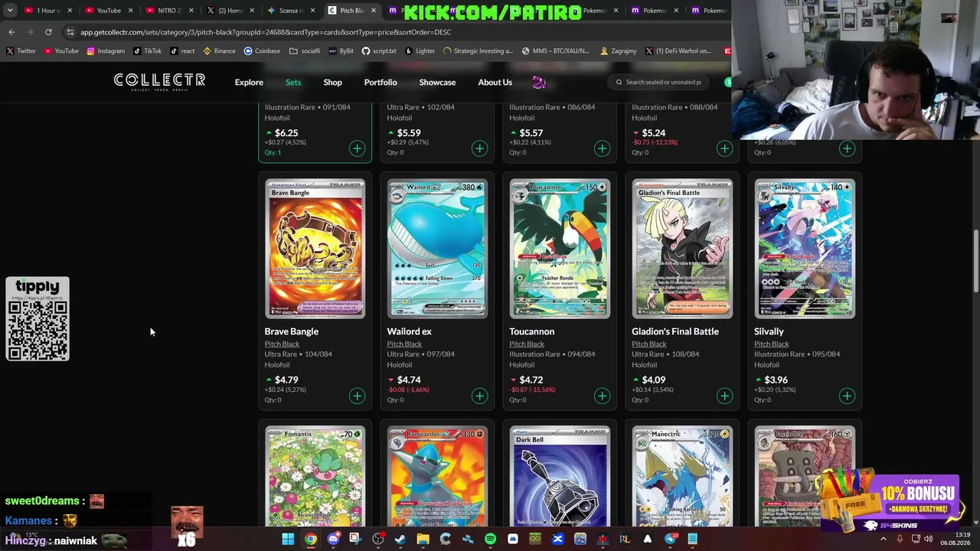Open the Toucannon card image
Image resolution: width=980 pixels, height=551 pixels.
point(560,249)
